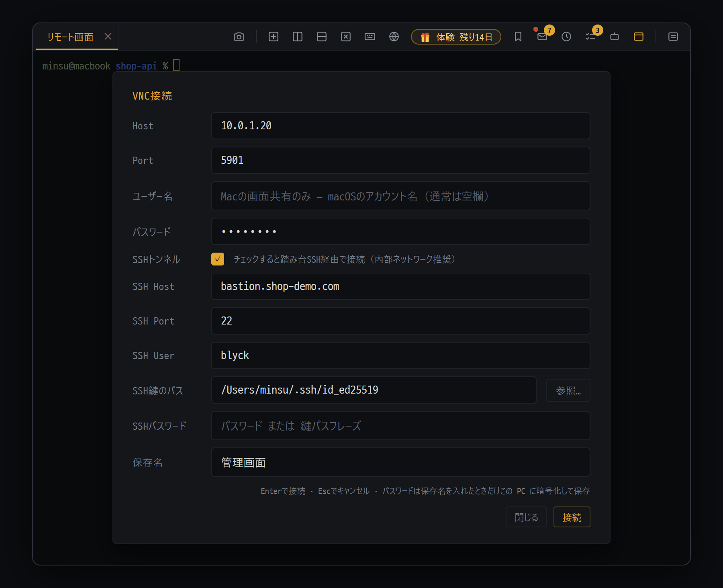The height and width of the screenshot is (588, 723).
Task: Add a new pane with the plus icon
Action: pyautogui.click(x=274, y=37)
